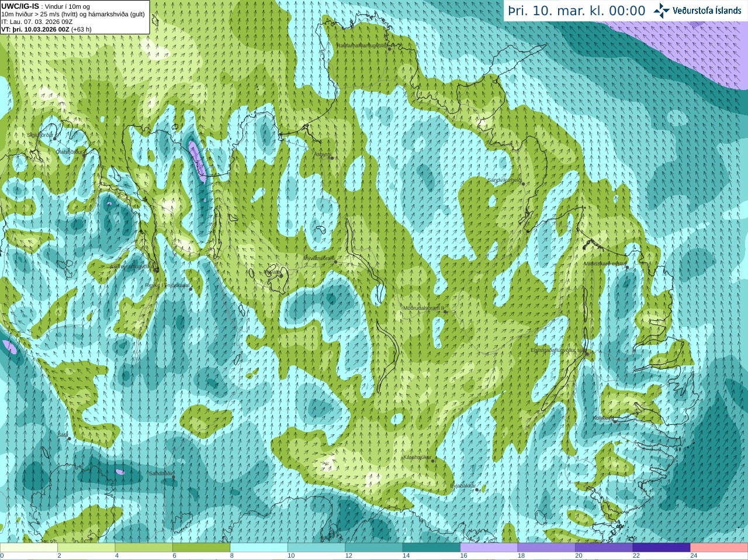Select the Ásbyrgi station marker
Screen dimensions: 748x560
(x=331, y=158)
